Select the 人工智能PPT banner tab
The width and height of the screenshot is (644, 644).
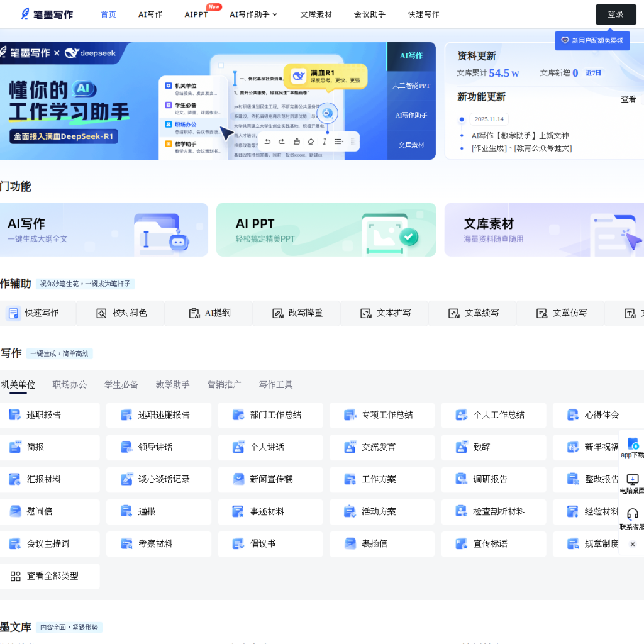(411, 86)
